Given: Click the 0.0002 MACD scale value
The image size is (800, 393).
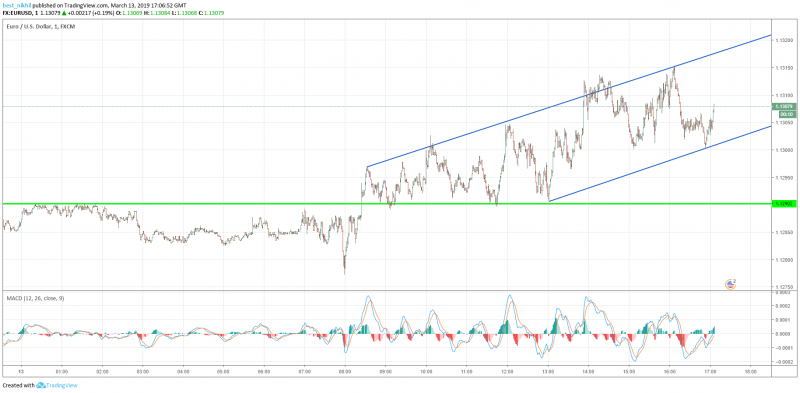Looking at the screenshot, I should click(784, 306).
